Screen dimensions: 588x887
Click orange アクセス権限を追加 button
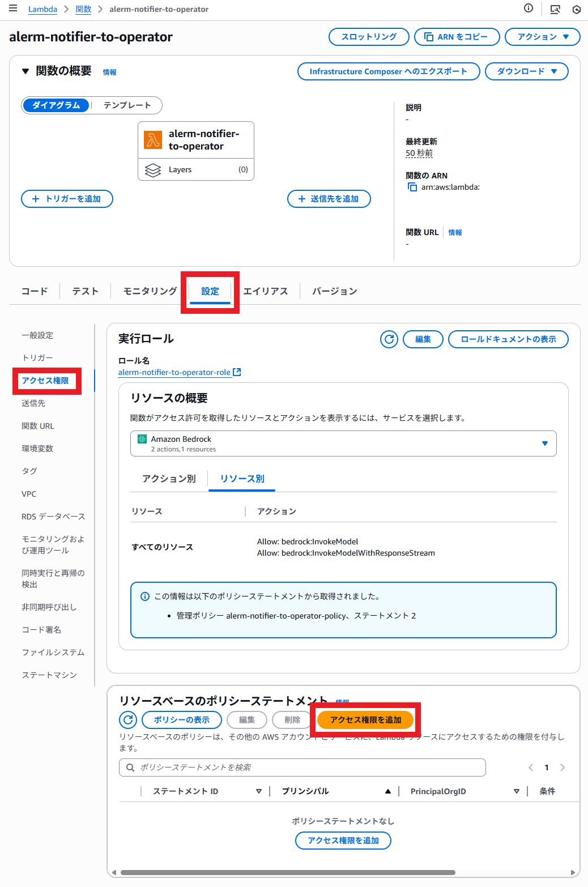(x=365, y=720)
